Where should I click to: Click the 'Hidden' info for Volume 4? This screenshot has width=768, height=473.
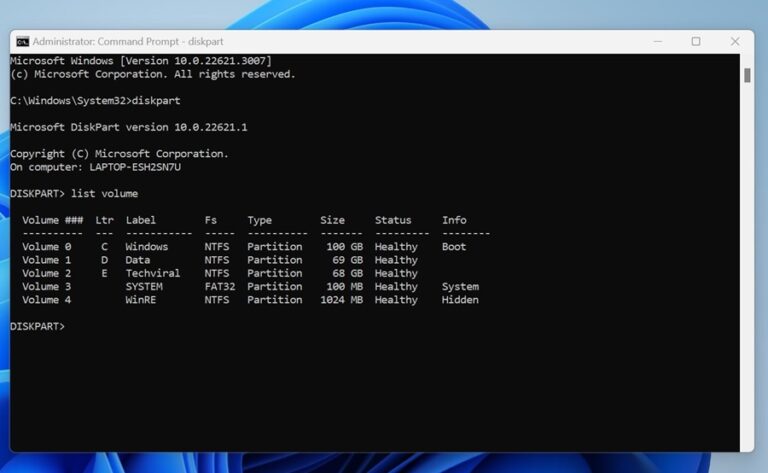coord(460,299)
